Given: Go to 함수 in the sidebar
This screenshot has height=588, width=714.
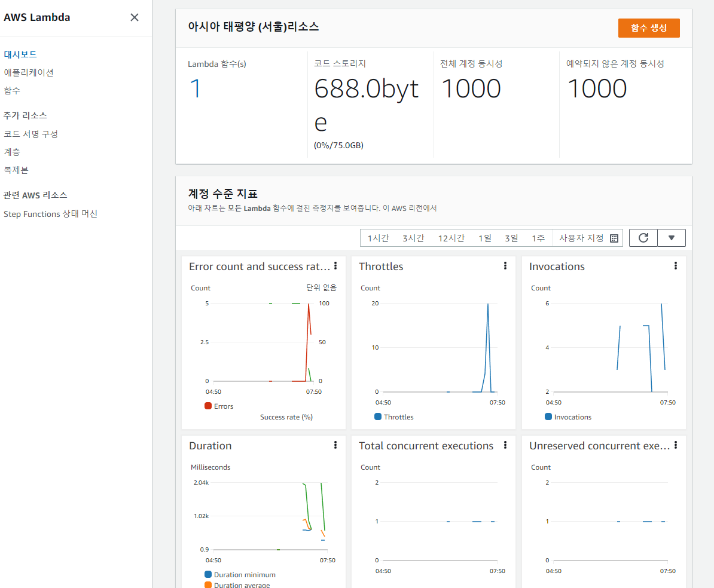Looking at the screenshot, I should pos(12,91).
